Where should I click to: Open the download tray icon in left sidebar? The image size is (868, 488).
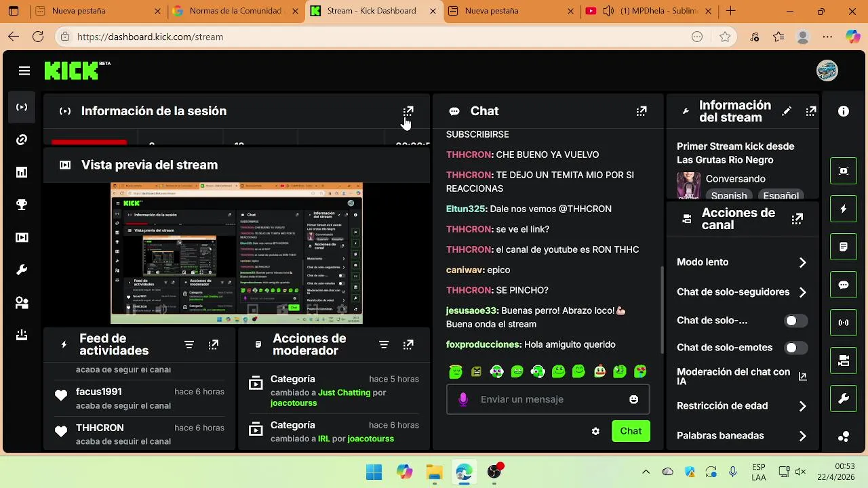click(22, 335)
